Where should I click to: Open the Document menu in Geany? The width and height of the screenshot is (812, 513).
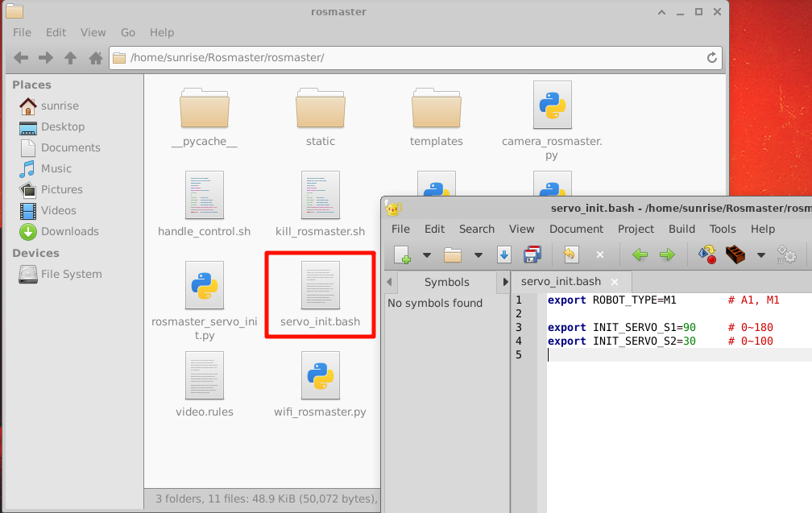click(576, 229)
